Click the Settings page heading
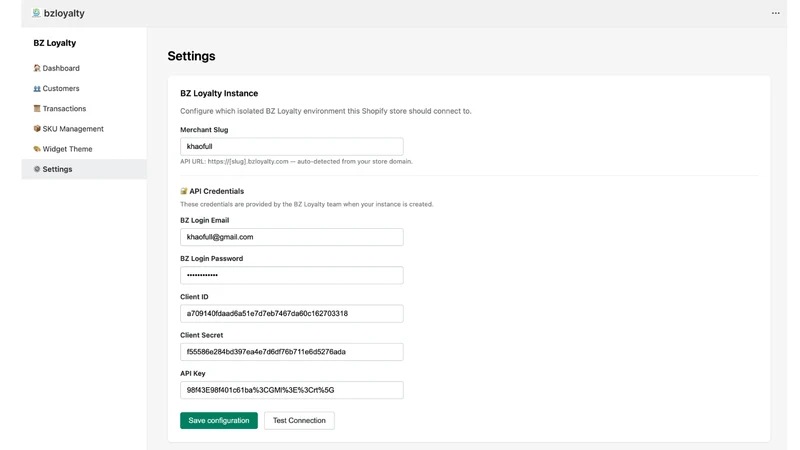 [x=191, y=56]
